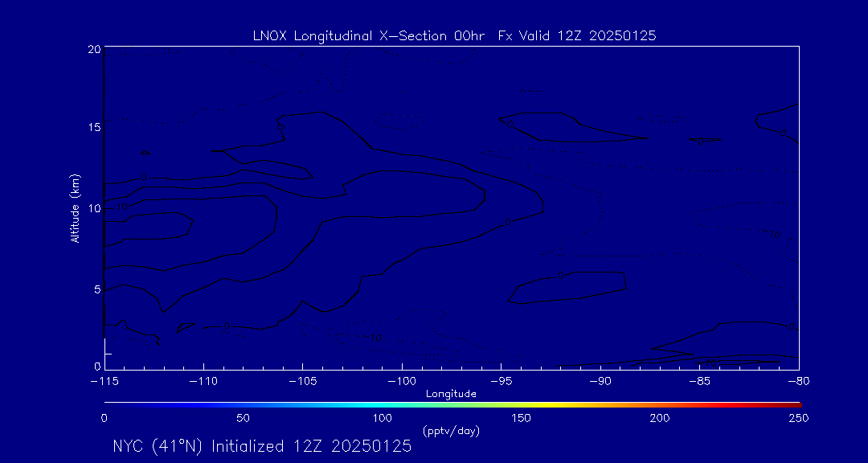Select the 150 color bar scale label
Screen dimensions: 868x463
(521, 418)
